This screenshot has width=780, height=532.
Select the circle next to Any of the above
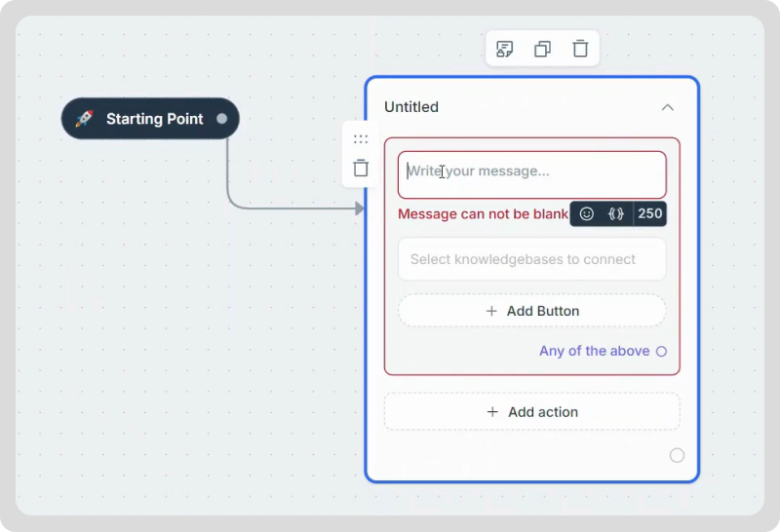pyautogui.click(x=661, y=352)
